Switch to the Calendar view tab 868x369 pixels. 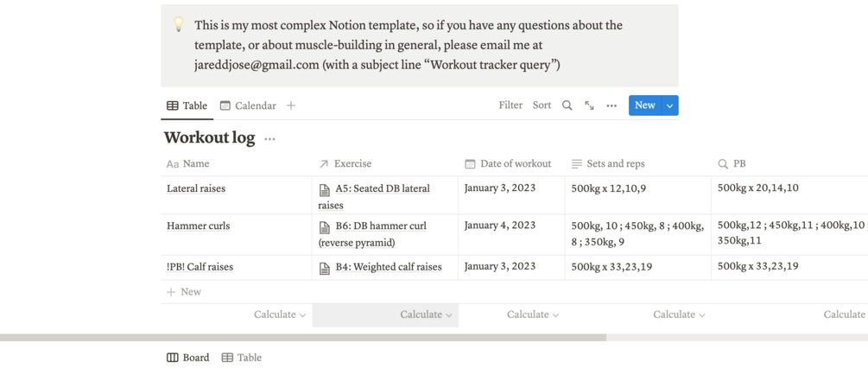248,105
